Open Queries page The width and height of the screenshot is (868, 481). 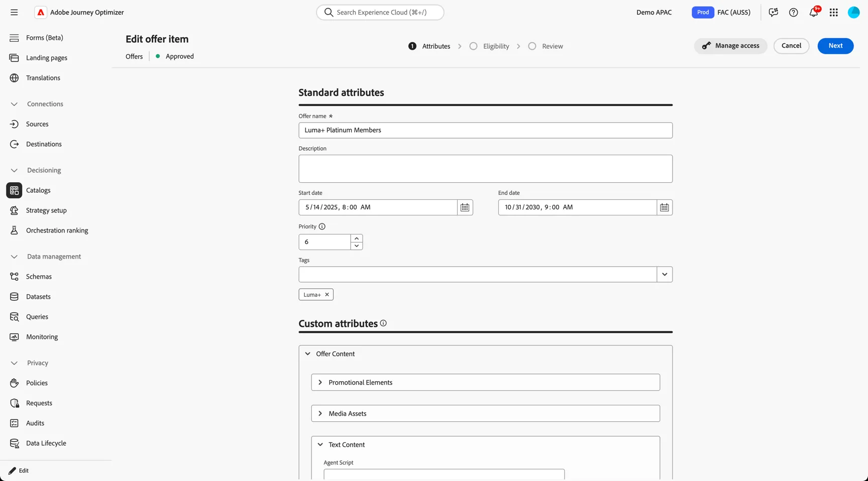37,317
